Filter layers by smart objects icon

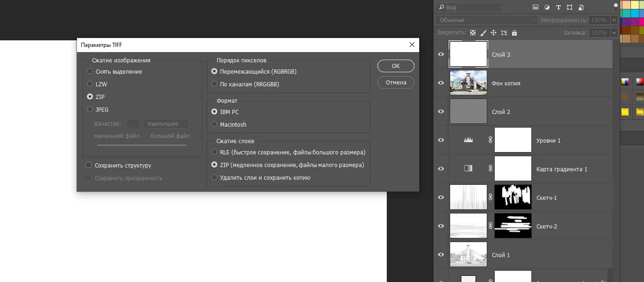pyautogui.click(x=581, y=8)
